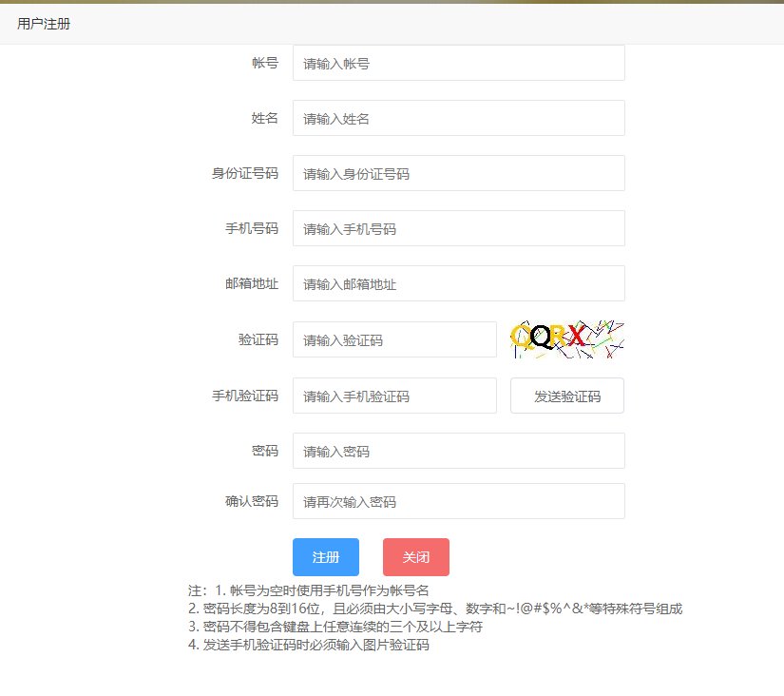784x696 pixels.
Task: Select the 身份证号码 input field
Action: click(458, 174)
